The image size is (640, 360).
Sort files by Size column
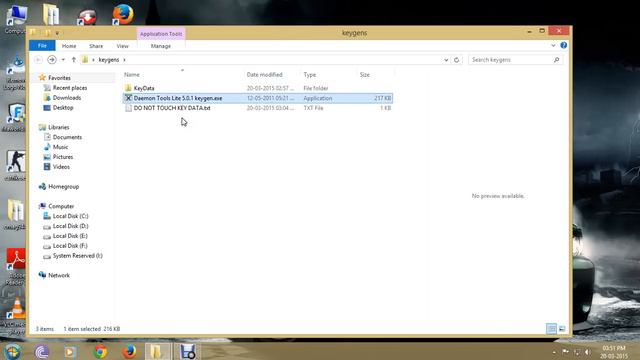pos(364,75)
